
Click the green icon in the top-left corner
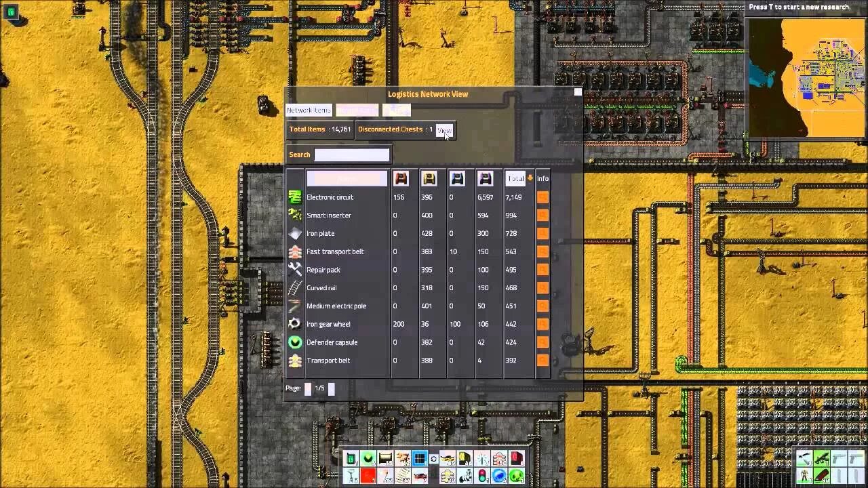coord(12,12)
